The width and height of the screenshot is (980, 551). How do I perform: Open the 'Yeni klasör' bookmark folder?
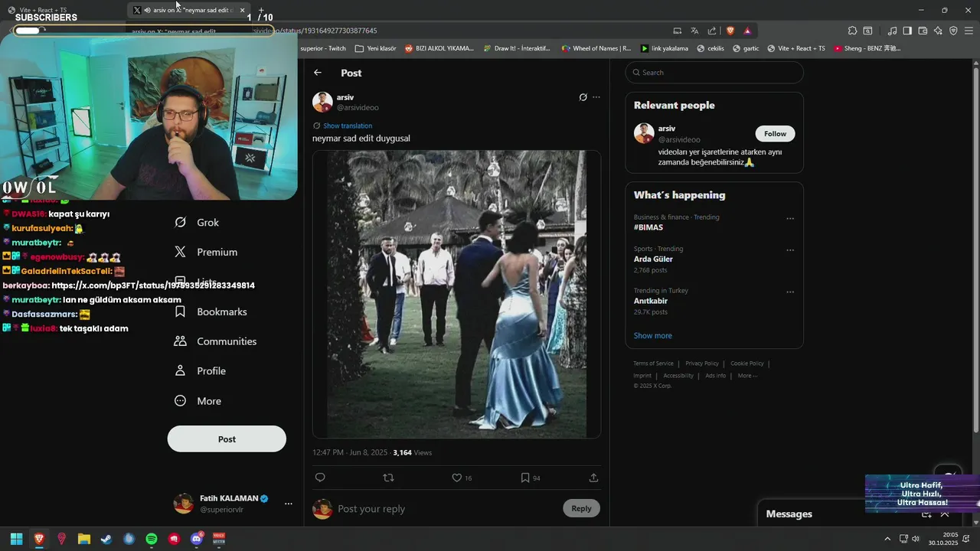tap(376, 48)
